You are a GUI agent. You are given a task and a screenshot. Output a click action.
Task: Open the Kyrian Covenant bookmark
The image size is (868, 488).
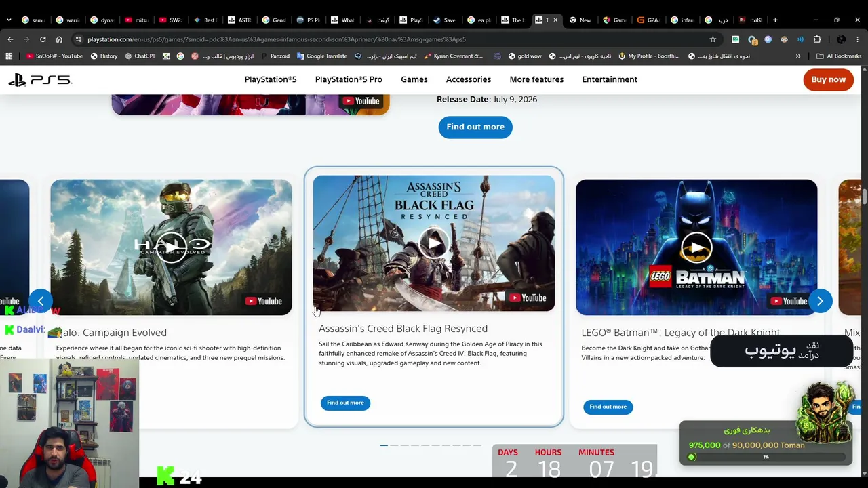(x=454, y=56)
